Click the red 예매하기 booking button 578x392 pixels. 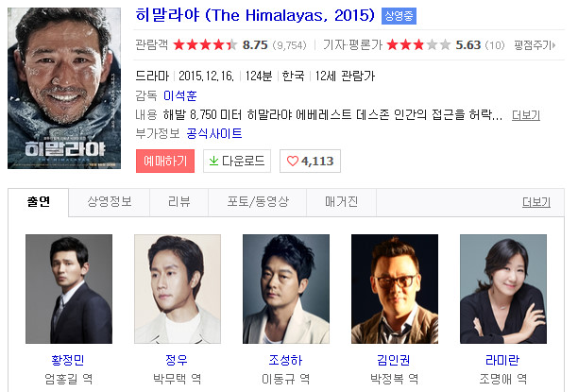[165, 161]
